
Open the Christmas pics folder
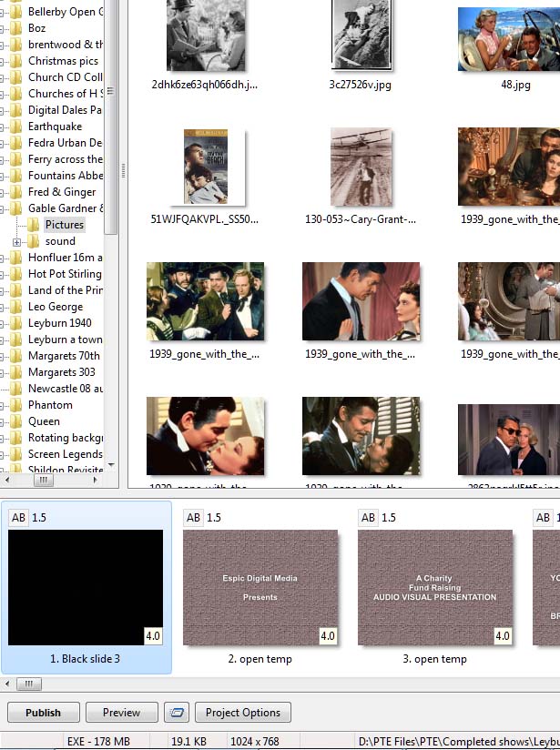(63, 61)
